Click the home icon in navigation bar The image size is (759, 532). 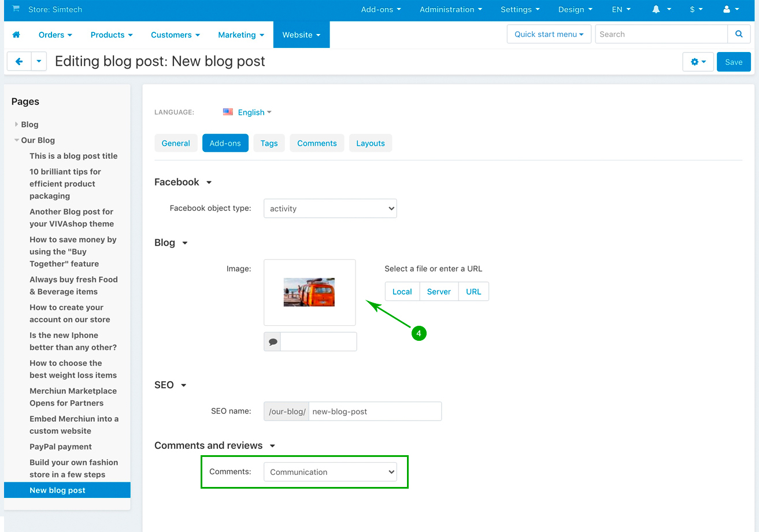16,35
